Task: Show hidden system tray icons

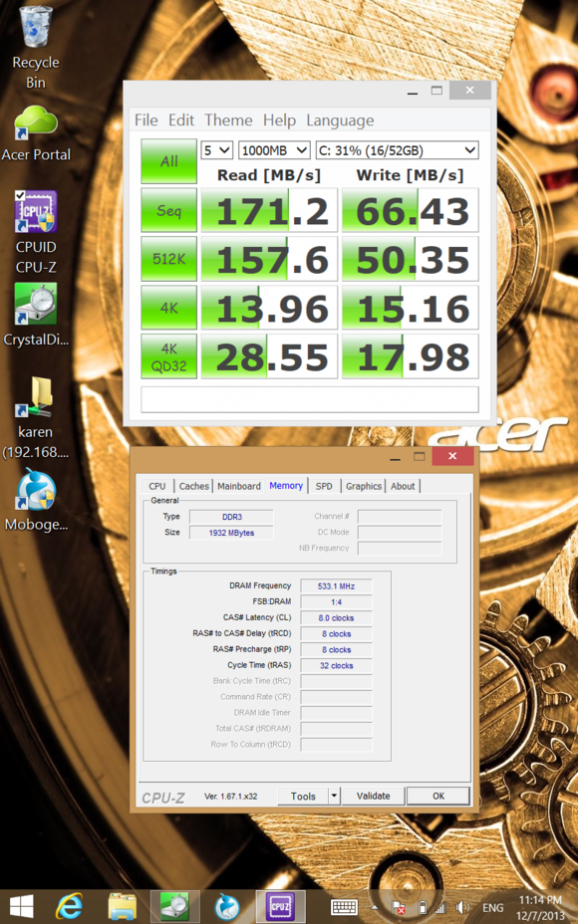Action: pyautogui.click(x=375, y=908)
